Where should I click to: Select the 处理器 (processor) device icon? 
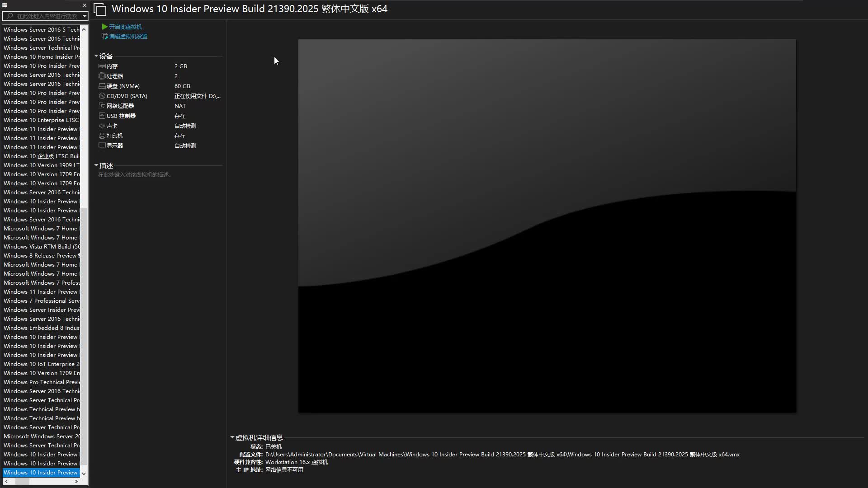click(x=102, y=76)
